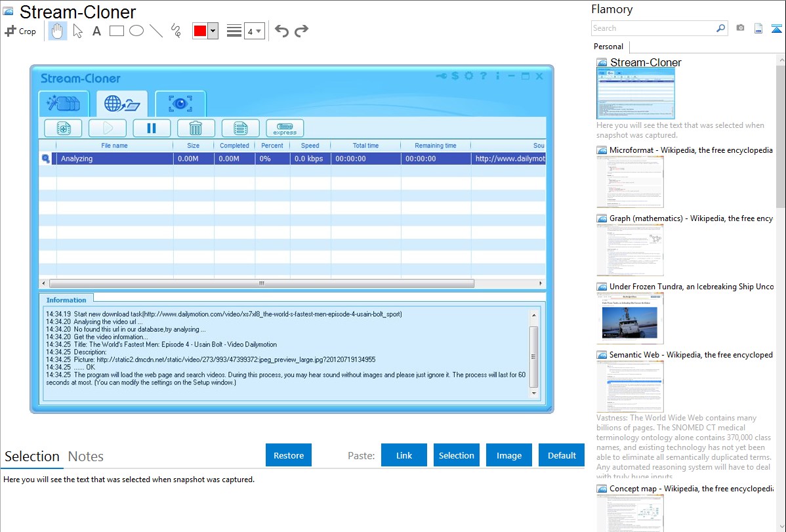786x532 pixels.
Task: Switch to the Selection tab
Action: 32,457
